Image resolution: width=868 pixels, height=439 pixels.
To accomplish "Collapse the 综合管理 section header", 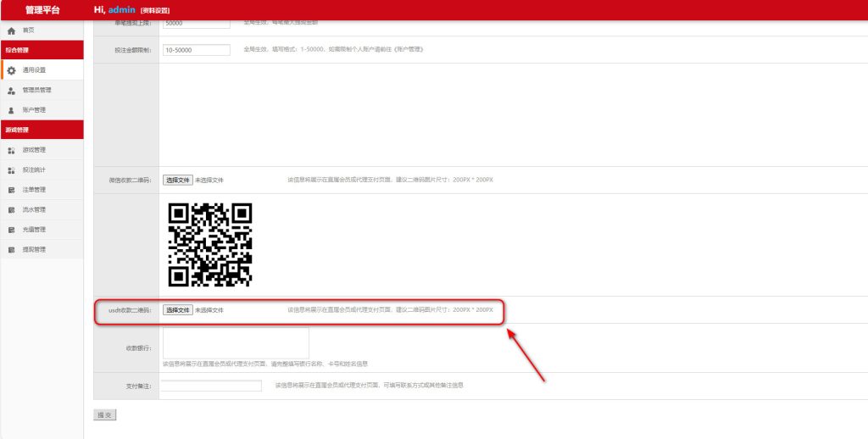I will point(42,50).
